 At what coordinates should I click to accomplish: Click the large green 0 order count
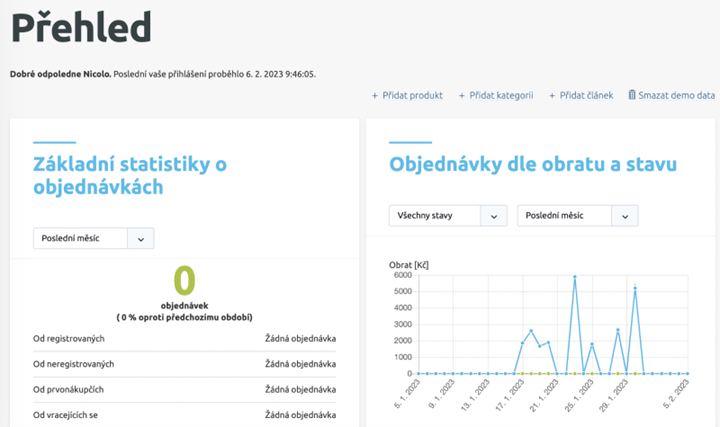click(x=185, y=280)
